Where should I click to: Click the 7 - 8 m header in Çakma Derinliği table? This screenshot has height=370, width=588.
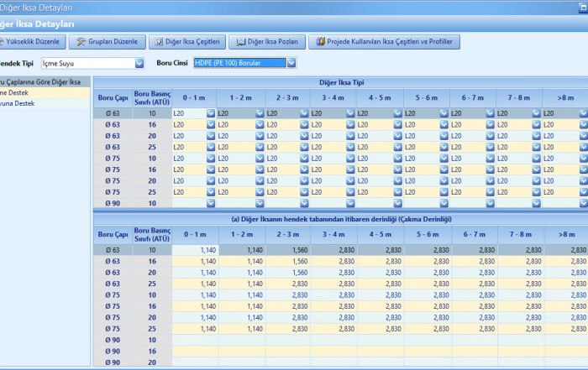point(520,235)
